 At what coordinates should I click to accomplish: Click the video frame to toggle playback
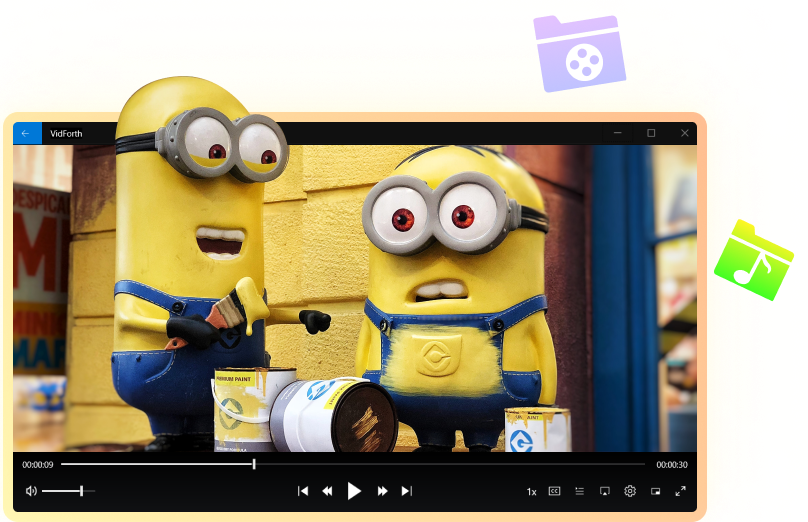pos(355,299)
